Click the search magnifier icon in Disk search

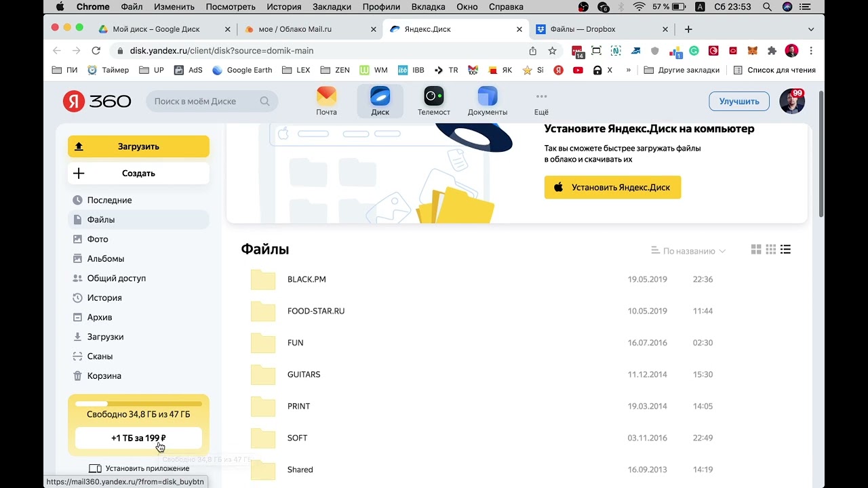coord(265,101)
